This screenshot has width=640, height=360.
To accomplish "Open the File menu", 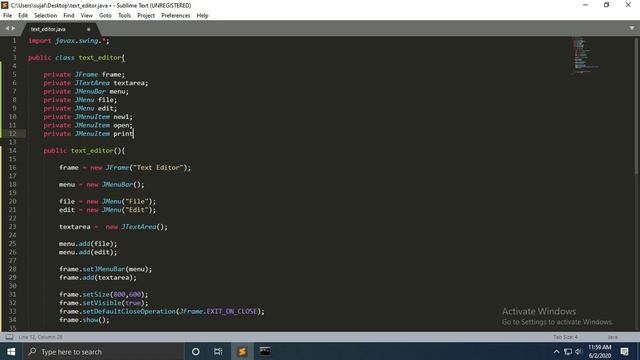I will (x=7, y=16).
